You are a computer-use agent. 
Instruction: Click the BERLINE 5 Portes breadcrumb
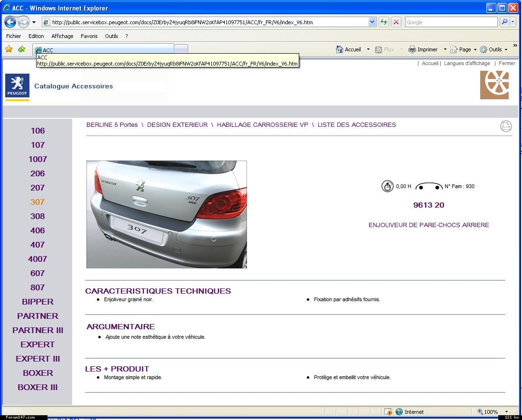112,125
